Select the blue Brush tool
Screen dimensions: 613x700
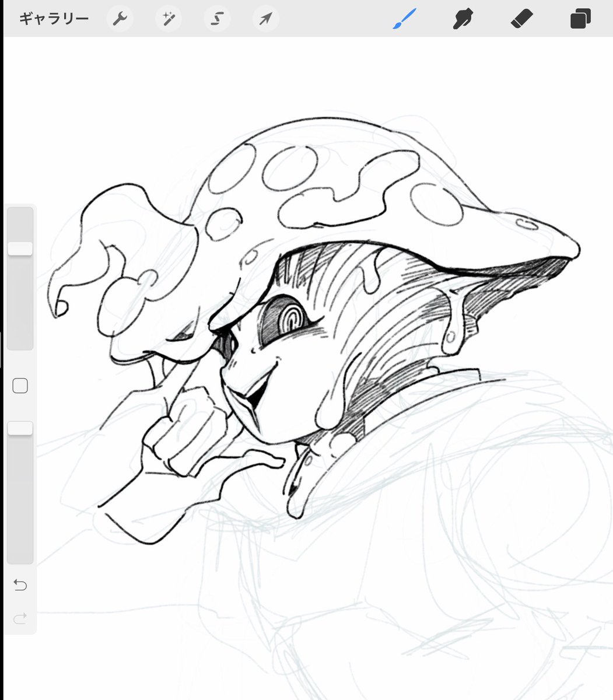pos(404,19)
